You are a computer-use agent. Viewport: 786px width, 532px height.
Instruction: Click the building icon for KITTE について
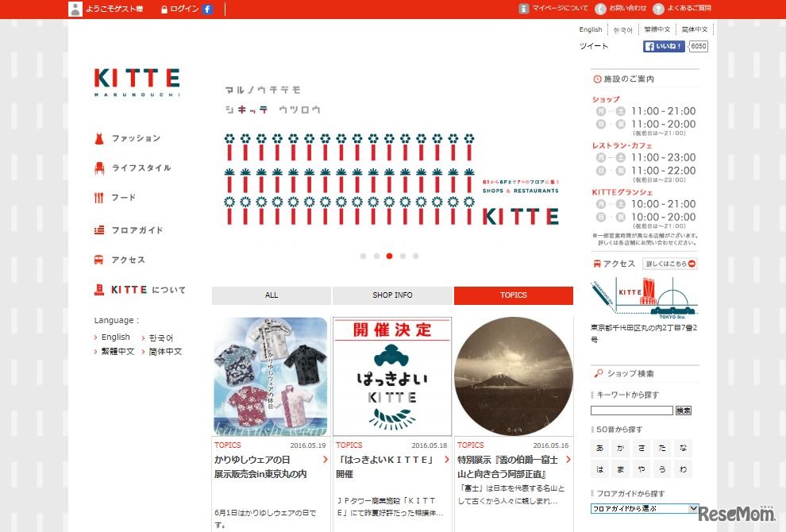pyautogui.click(x=99, y=289)
